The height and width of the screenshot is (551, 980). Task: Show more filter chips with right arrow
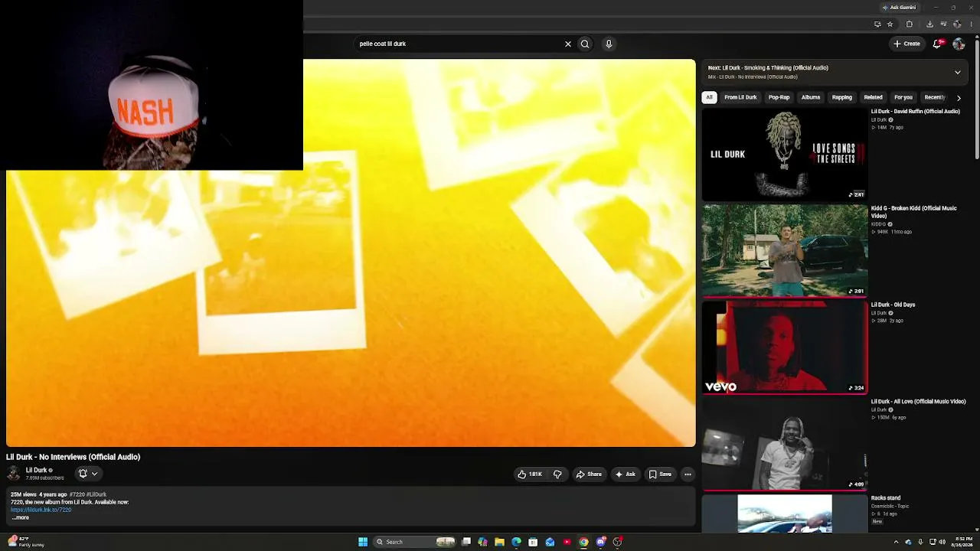click(x=959, y=98)
